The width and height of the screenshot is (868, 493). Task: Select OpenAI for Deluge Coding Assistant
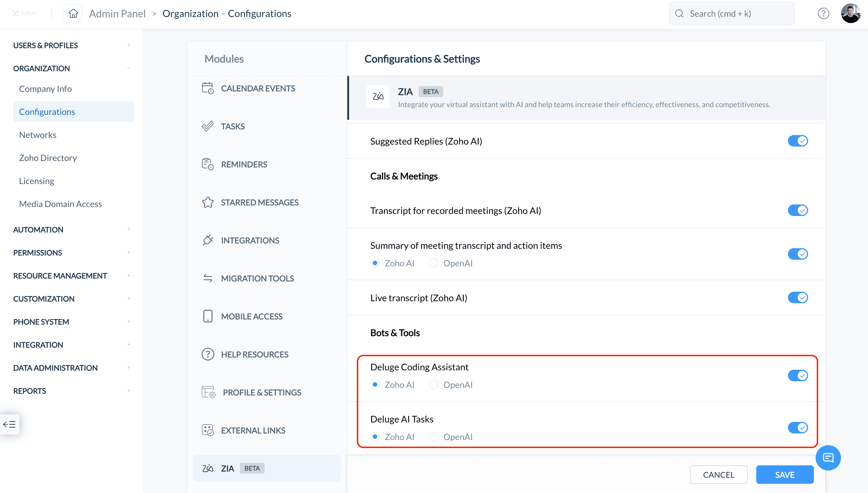point(433,385)
